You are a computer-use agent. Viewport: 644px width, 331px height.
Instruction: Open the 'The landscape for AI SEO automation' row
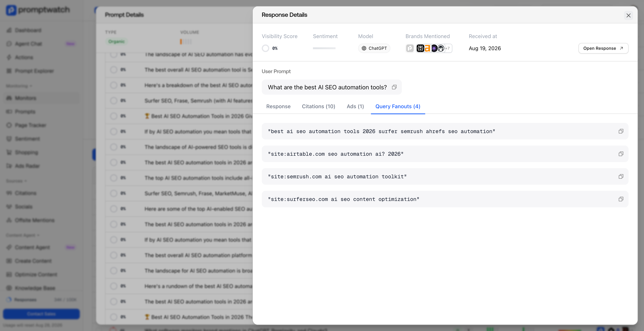[179, 271]
